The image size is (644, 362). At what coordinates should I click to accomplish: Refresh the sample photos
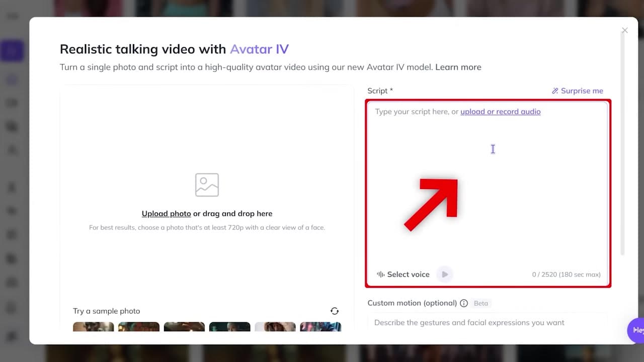pos(335,311)
